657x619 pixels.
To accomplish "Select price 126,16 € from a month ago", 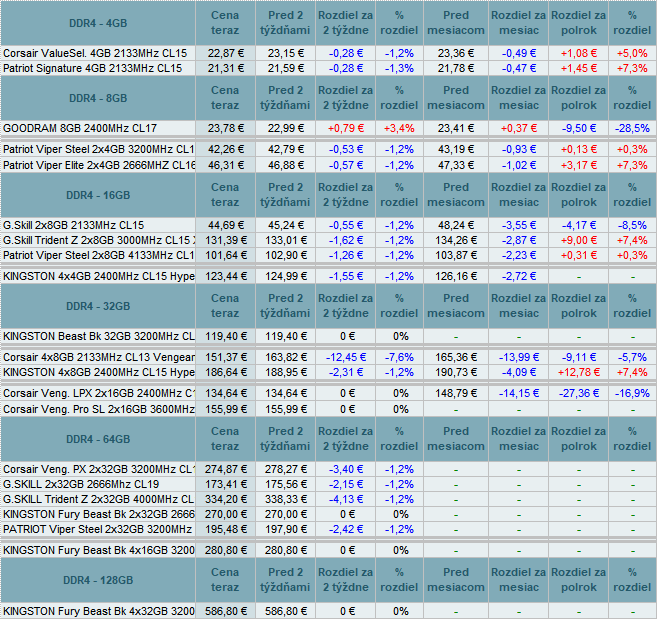I will [x=456, y=276].
